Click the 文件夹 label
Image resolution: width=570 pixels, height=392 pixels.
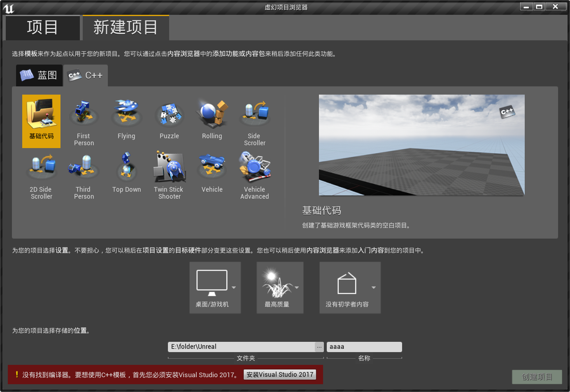click(x=246, y=358)
